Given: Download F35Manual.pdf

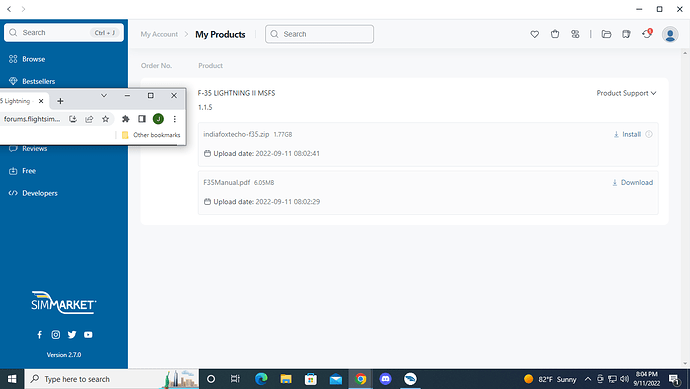Looking at the screenshot, I should 633,182.
